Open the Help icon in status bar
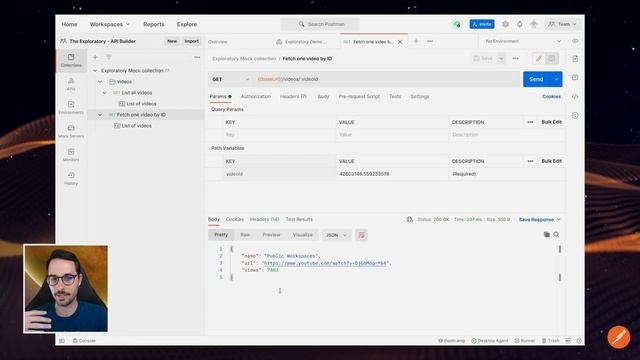Viewport: 640px width, 360px height. click(x=579, y=341)
